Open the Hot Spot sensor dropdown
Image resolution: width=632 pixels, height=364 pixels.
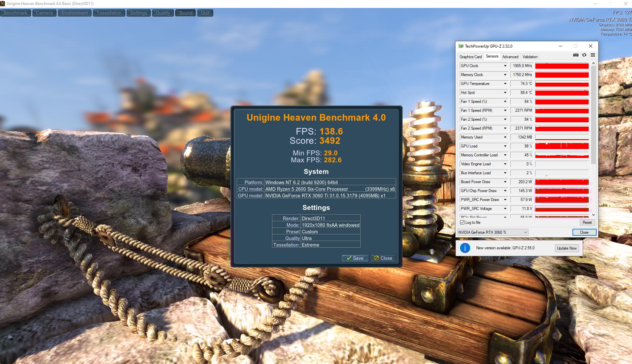[x=505, y=93]
